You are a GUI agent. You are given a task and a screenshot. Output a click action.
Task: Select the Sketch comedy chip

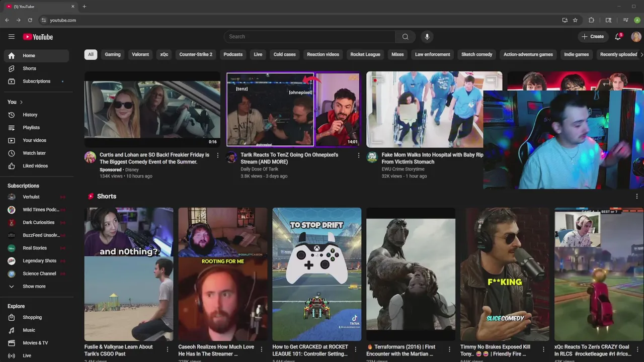(x=477, y=54)
